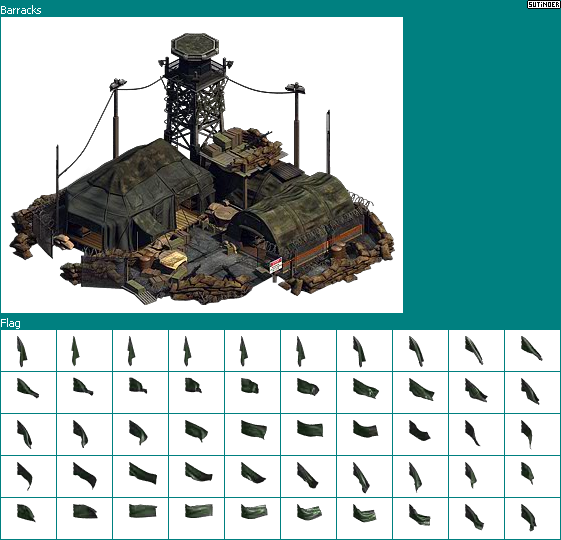Click the octagonal watchtower roof

click(195, 46)
